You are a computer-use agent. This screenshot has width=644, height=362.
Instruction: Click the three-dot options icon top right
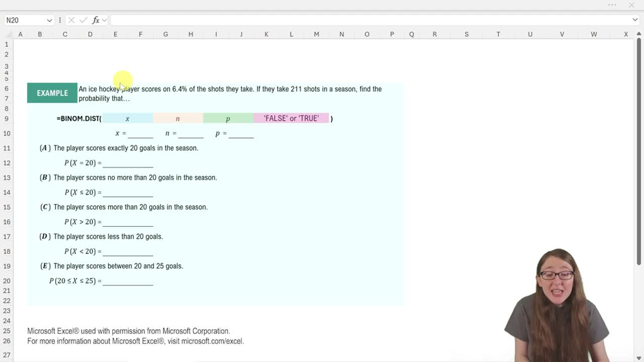pyautogui.click(x=612, y=5)
